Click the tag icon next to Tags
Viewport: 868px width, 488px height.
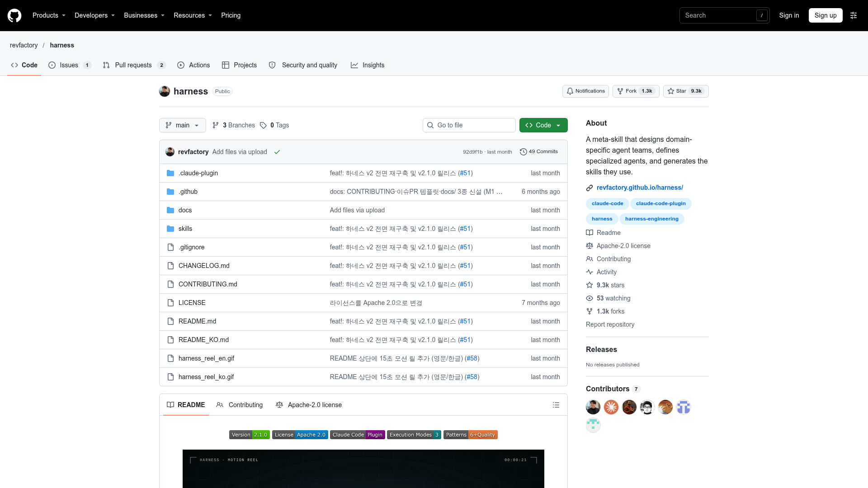click(x=263, y=125)
